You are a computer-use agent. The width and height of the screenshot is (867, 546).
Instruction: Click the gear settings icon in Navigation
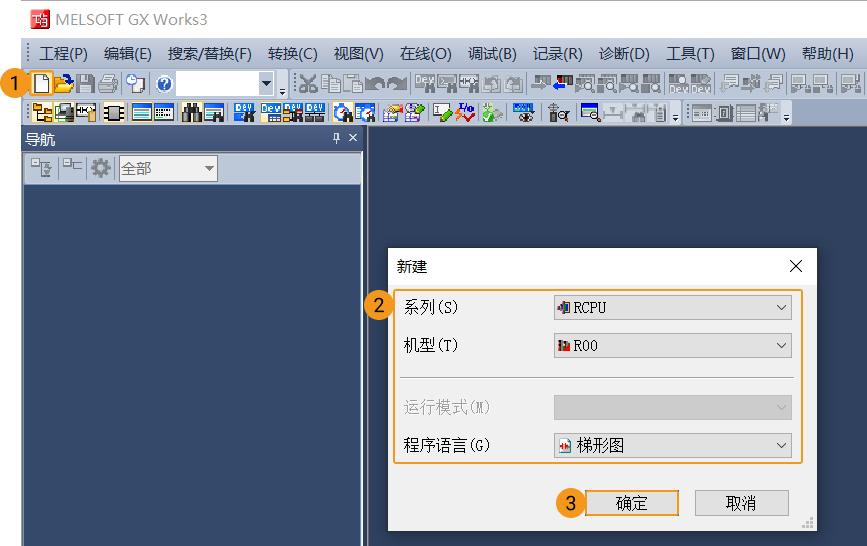pyautogui.click(x=101, y=168)
